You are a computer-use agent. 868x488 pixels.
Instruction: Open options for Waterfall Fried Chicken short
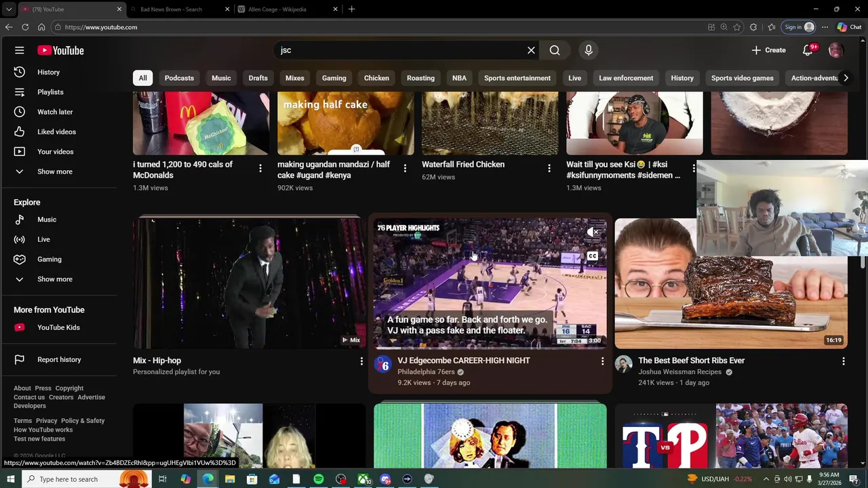tap(549, 168)
